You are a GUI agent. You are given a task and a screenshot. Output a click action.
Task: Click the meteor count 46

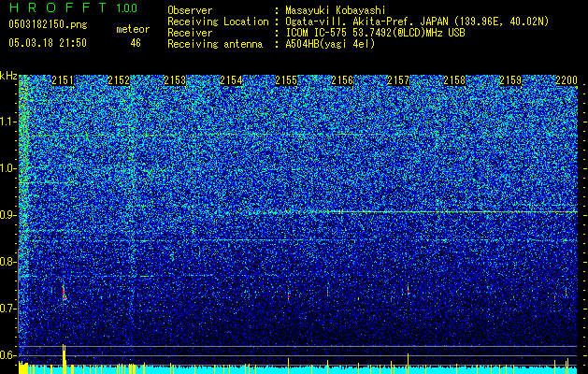coord(136,43)
